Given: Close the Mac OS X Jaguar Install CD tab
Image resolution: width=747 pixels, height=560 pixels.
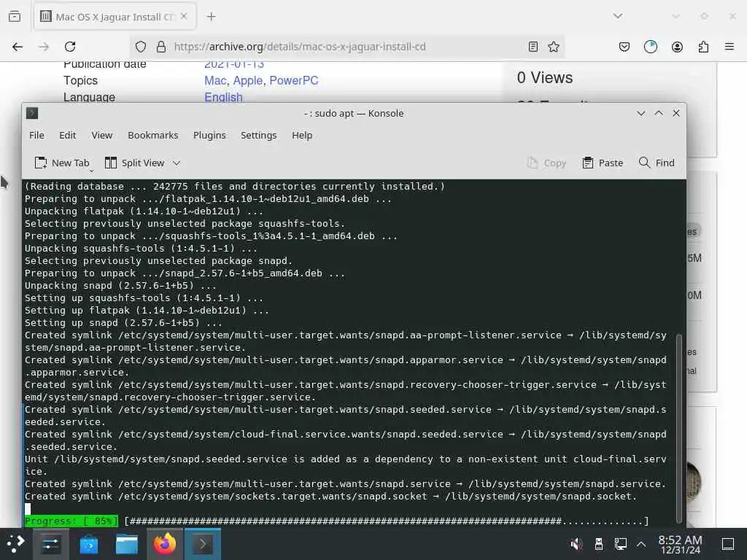Looking at the screenshot, I should 184,16.
